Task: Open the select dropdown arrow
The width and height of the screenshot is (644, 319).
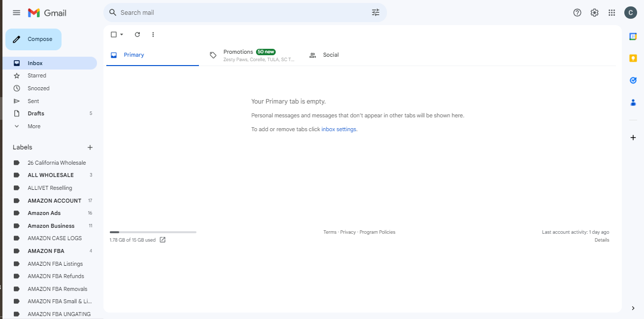Action: click(x=122, y=35)
